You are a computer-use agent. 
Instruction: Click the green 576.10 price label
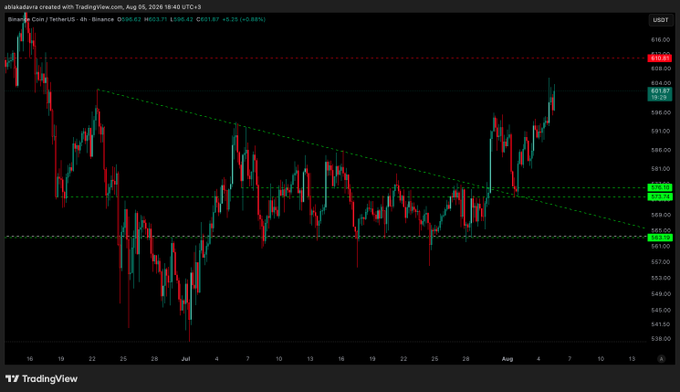pos(660,187)
